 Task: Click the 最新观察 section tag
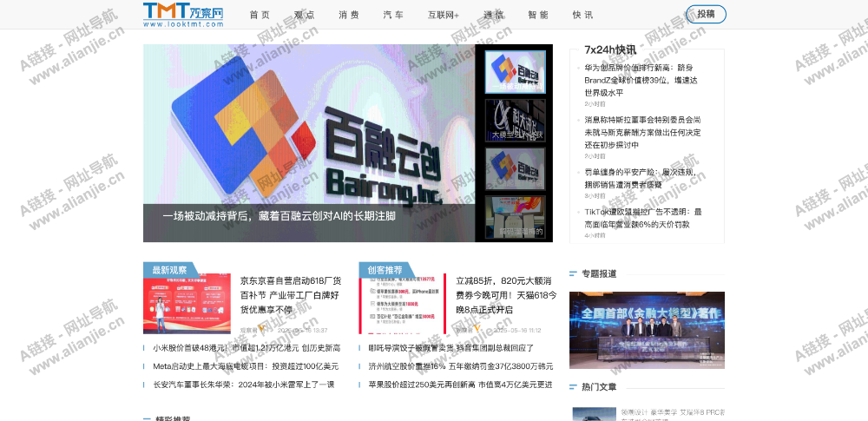pyautogui.click(x=170, y=270)
